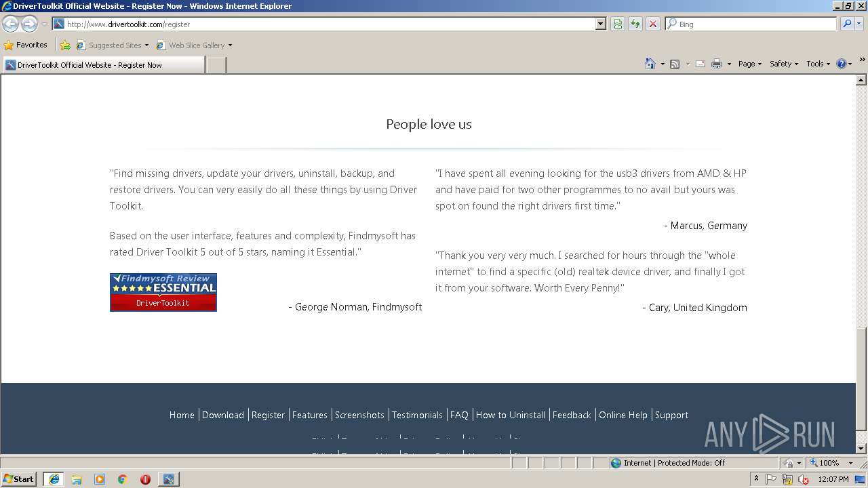This screenshot has width=868, height=488.
Task: Open the Feedback footer link
Action: tap(572, 415)
